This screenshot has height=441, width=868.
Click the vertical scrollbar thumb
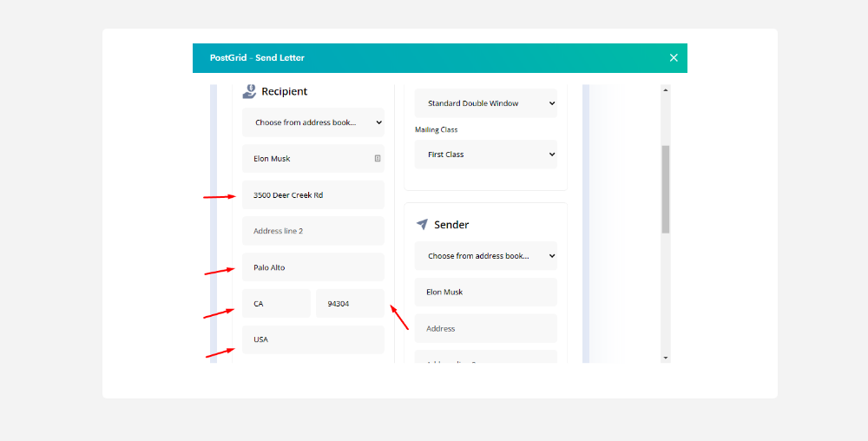click(x=666, y=189)
